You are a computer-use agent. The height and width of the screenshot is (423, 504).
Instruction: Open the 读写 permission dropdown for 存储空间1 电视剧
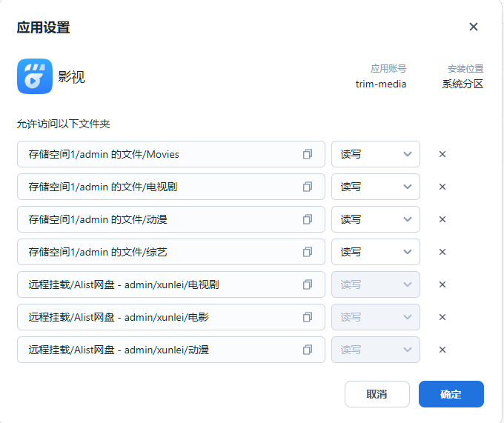pos(376,187)
